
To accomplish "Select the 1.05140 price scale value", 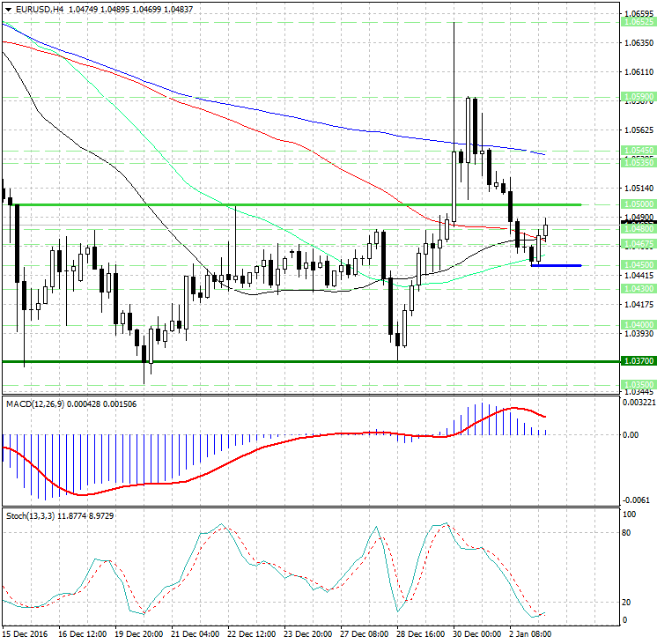I will click(639, 189).
